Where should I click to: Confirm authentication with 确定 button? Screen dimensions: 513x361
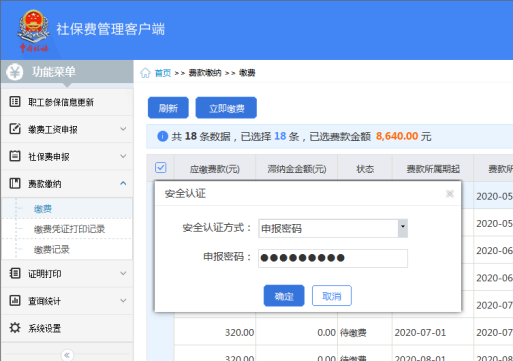[x=284, y=296]
